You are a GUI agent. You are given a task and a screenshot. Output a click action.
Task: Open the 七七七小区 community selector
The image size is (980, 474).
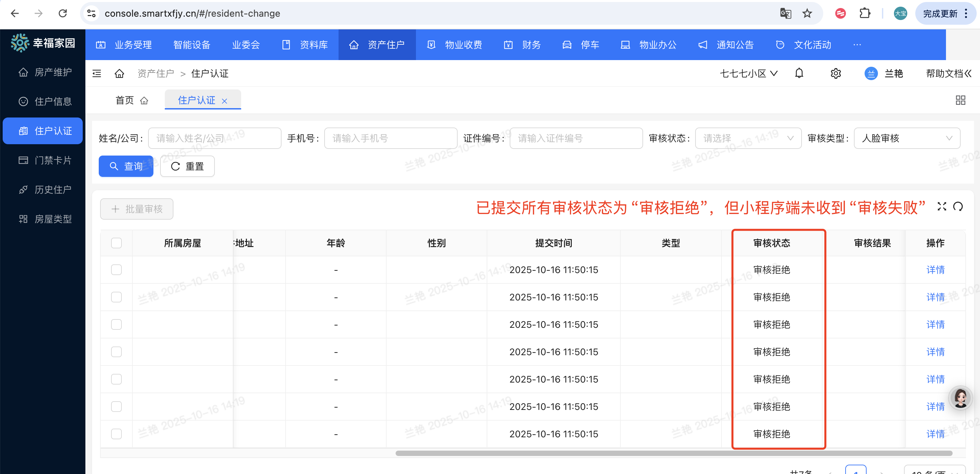pyautogui.click(x=748, y=73)
